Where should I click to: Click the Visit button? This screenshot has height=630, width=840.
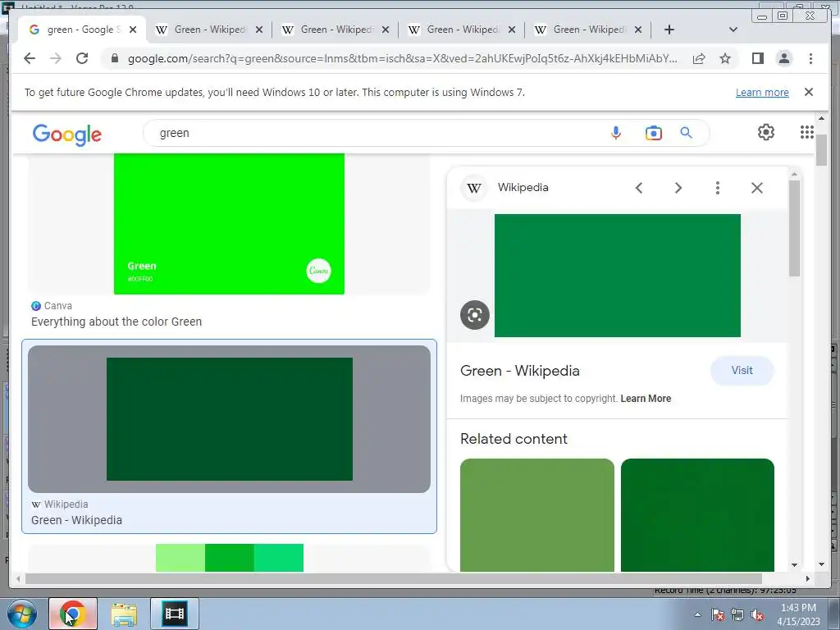pos(742,371)
